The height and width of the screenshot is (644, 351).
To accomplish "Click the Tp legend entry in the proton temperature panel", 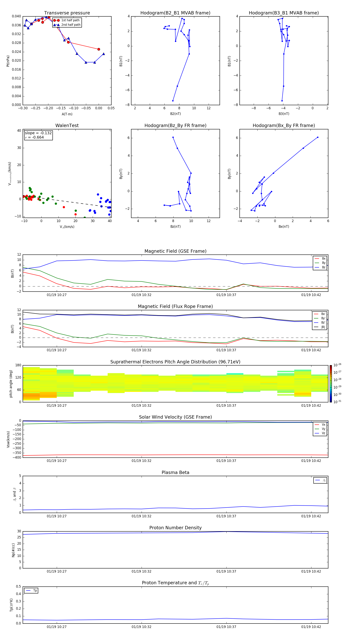I will pyautogui.click(x=31, y=591).
